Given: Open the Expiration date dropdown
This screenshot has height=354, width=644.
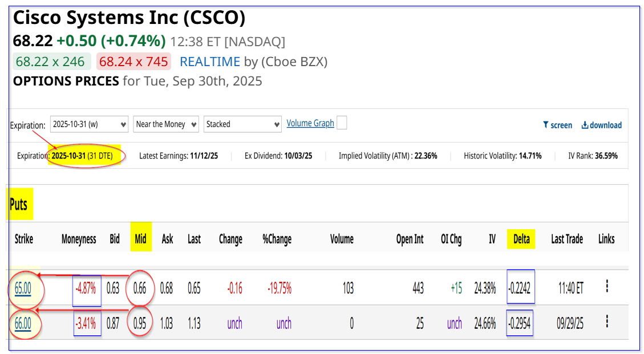Looking at the screenshot, I should [89, 124].
